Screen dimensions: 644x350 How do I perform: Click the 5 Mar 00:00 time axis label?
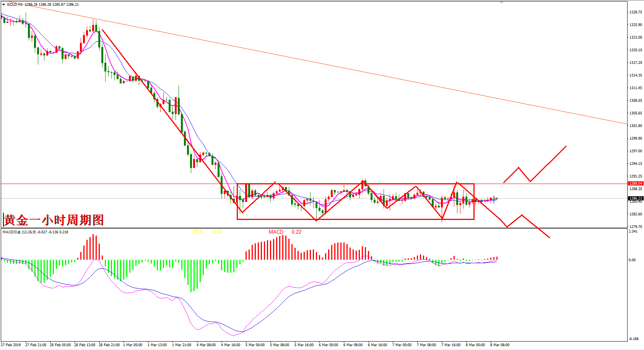tap(255, 345)
